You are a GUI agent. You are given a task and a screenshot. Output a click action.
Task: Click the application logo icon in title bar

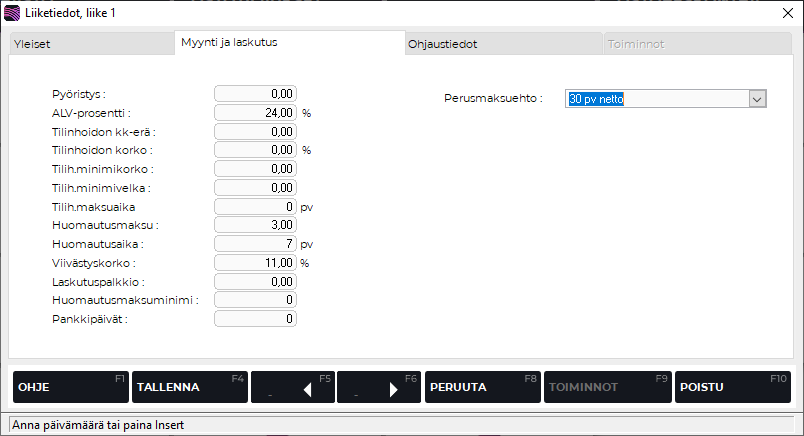click(13, 13)
